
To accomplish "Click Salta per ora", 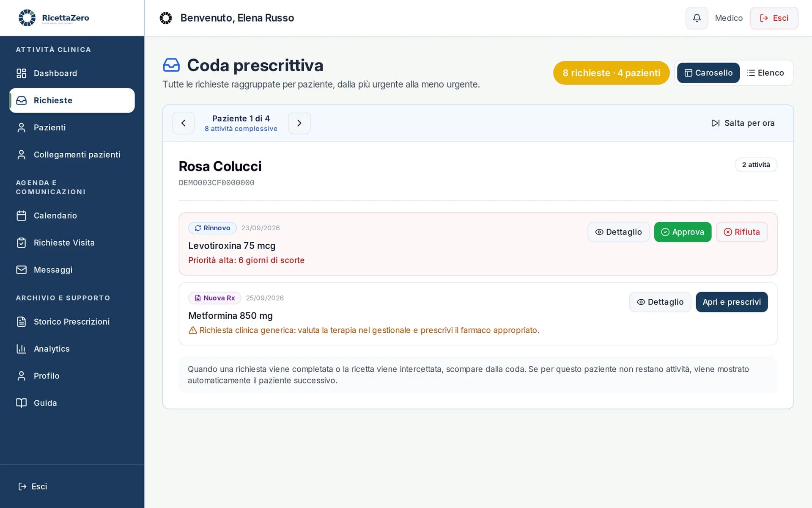I will click(743, 123).
